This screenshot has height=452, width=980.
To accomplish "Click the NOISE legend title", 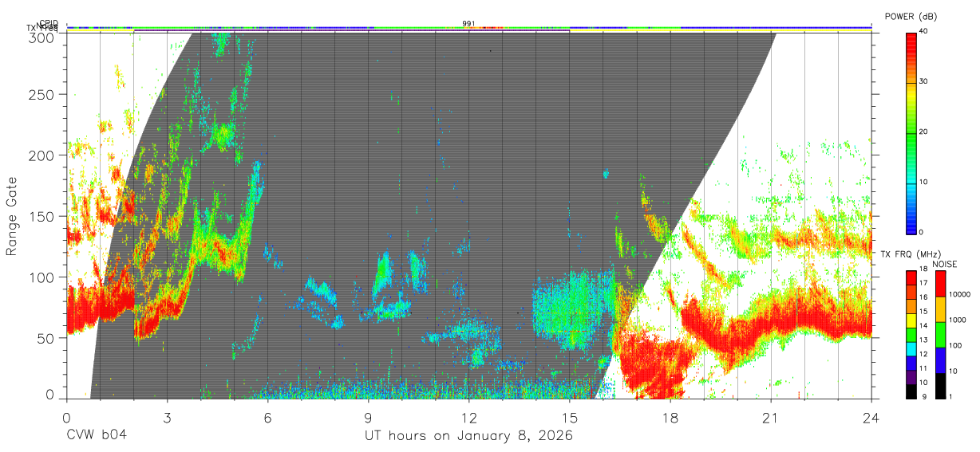I will 946,264.
